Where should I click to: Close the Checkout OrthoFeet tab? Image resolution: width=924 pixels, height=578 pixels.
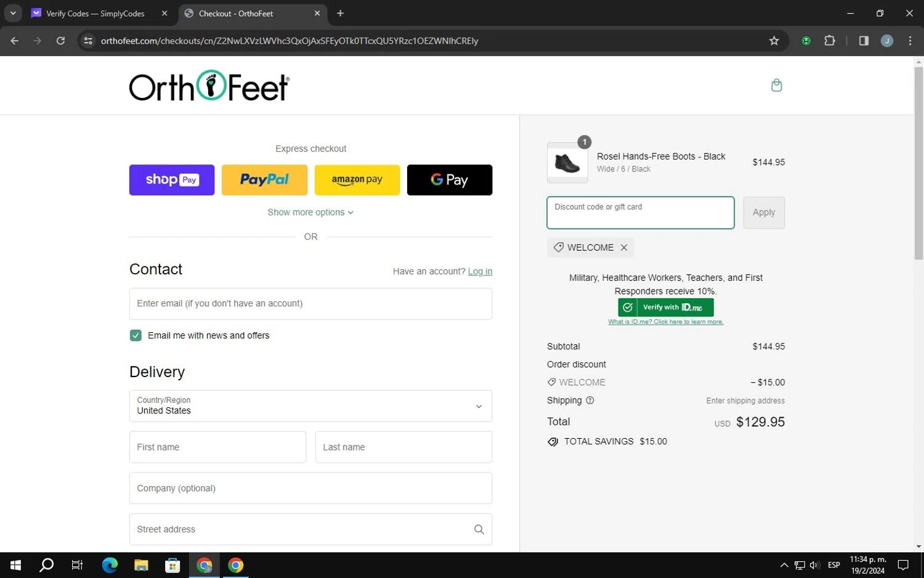317,13
